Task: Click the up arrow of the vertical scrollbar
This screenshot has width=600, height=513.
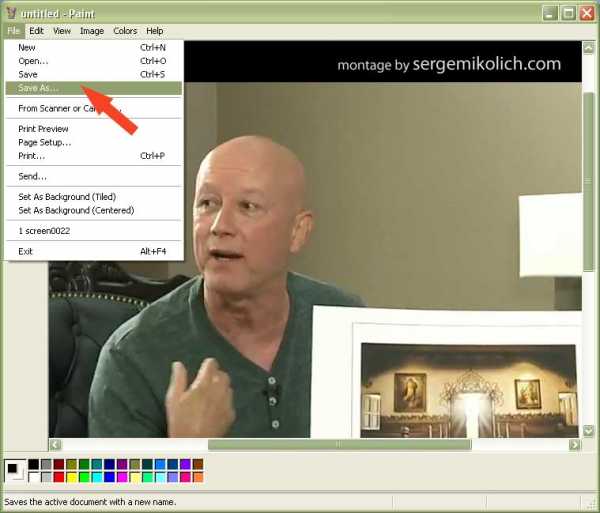Action: pyautogui.click(x=588, y=48)
